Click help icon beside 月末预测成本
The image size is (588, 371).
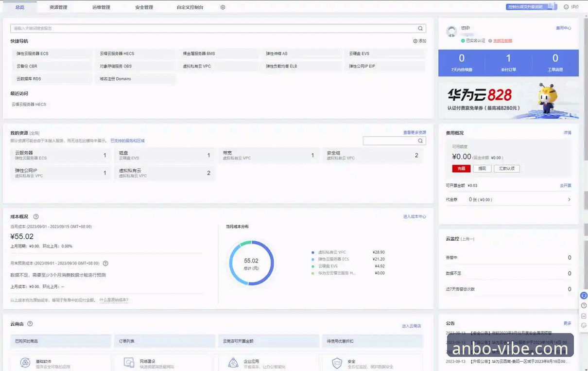click(x=105, y=264)
